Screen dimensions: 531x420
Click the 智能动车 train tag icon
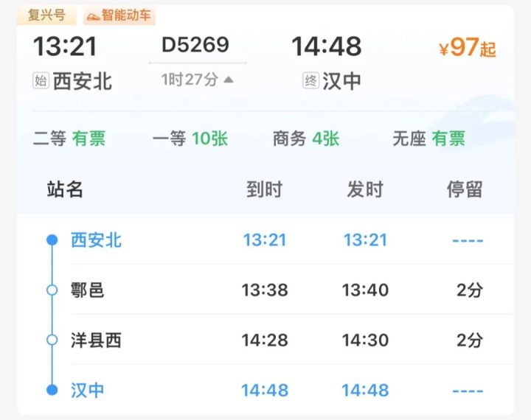tap(93, 15)
